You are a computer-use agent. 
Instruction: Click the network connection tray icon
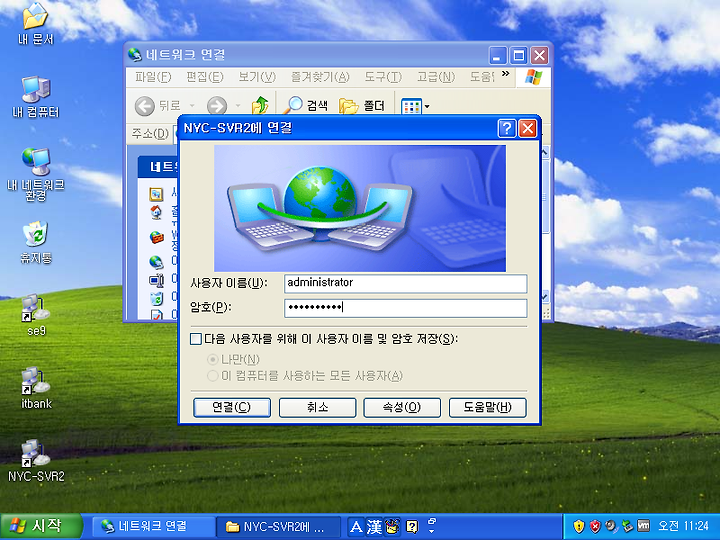(628, 526)
